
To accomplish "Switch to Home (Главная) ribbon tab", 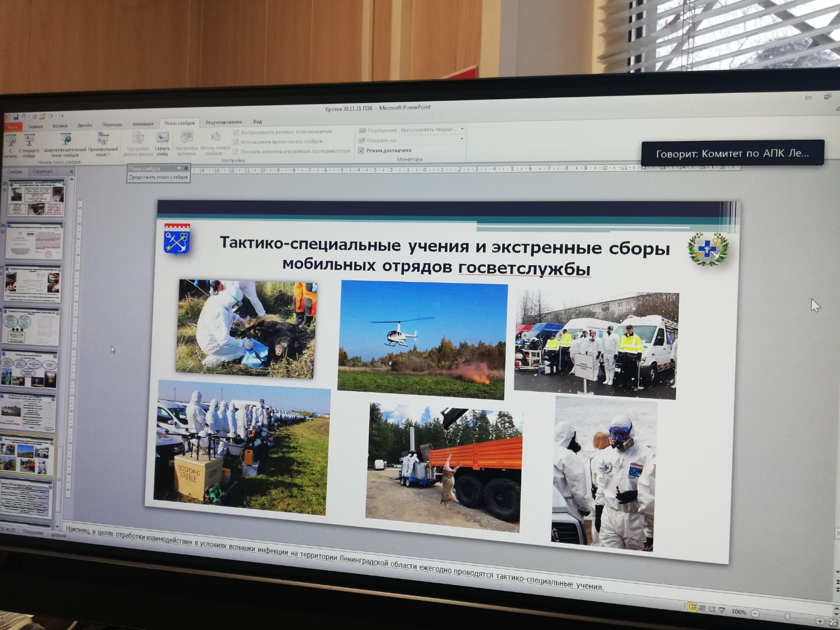I will (x=36, y=127).
